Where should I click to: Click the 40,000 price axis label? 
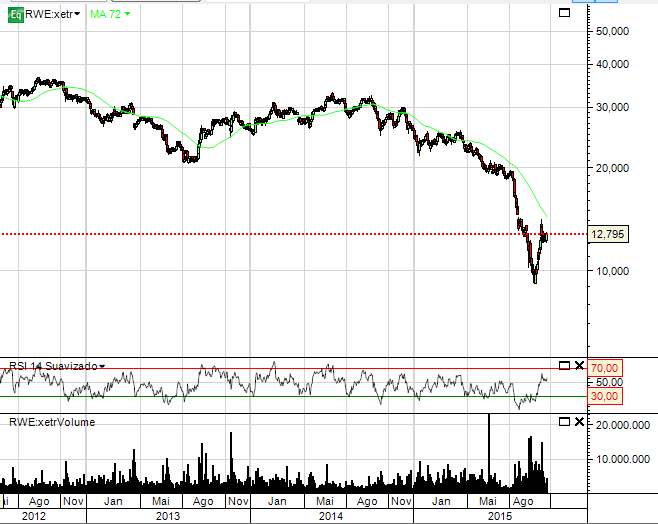point(612,64)
